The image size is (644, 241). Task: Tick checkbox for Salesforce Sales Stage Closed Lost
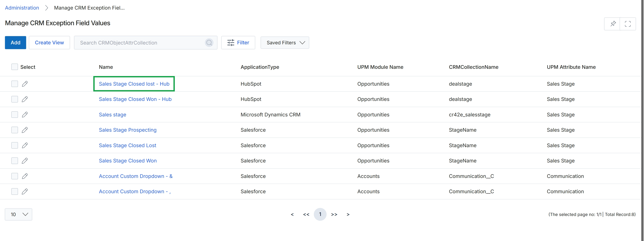[15, 145]
